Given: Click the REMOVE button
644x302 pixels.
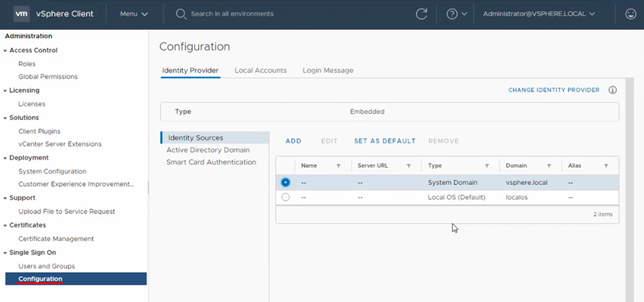Looking at the screenshot, I should click(x=444, y=141).
